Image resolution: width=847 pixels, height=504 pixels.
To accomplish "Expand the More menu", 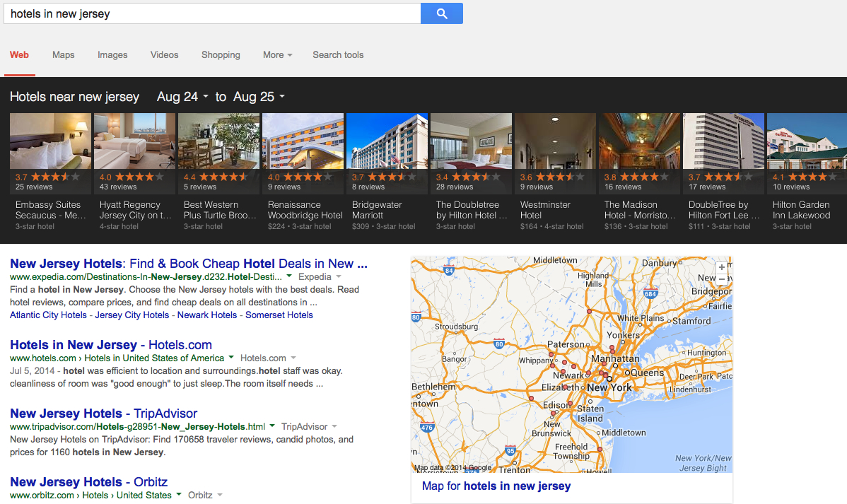I will pos(278,54).
